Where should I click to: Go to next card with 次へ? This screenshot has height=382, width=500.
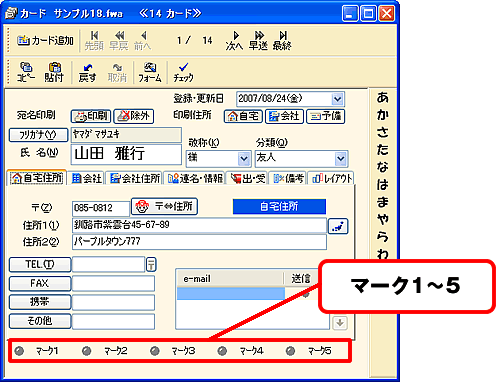[235, 41]
